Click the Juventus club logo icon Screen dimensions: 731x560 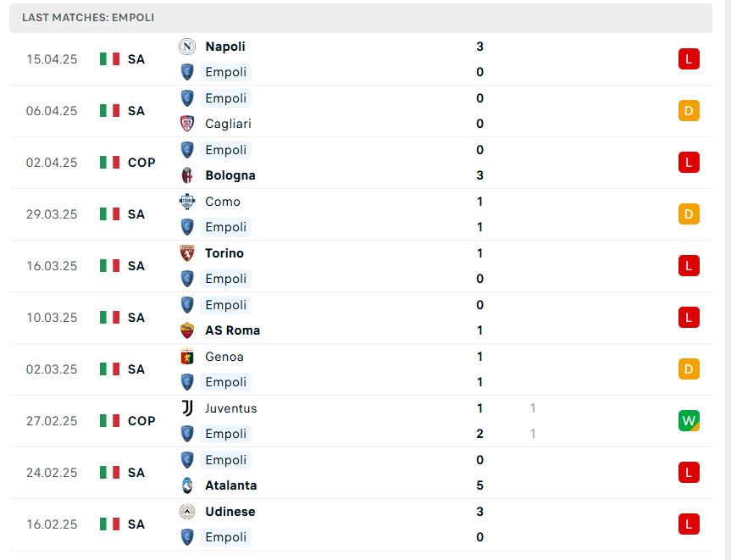(x=187, y=408)
